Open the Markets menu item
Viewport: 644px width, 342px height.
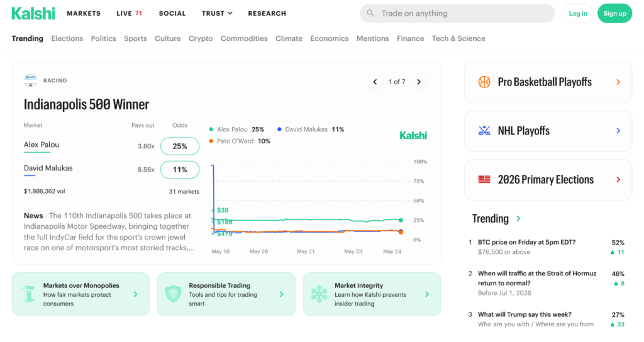tap(84, 14)
